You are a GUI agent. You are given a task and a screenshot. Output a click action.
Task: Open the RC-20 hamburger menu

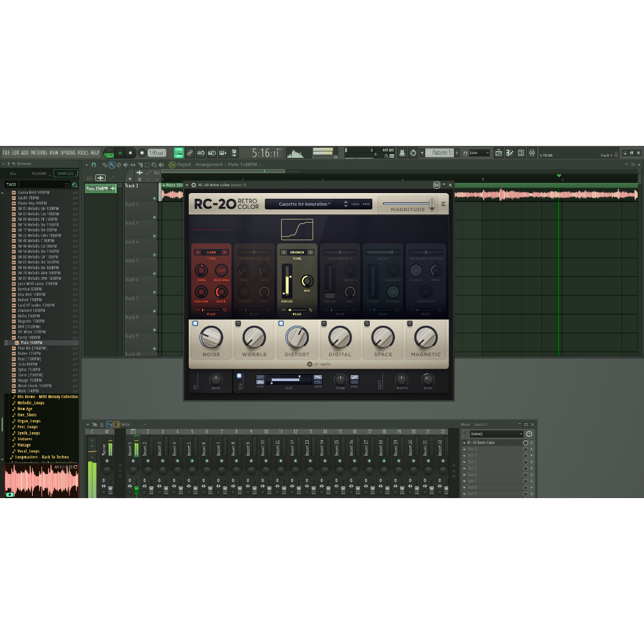pyautogui.click(x=443, y=204)
